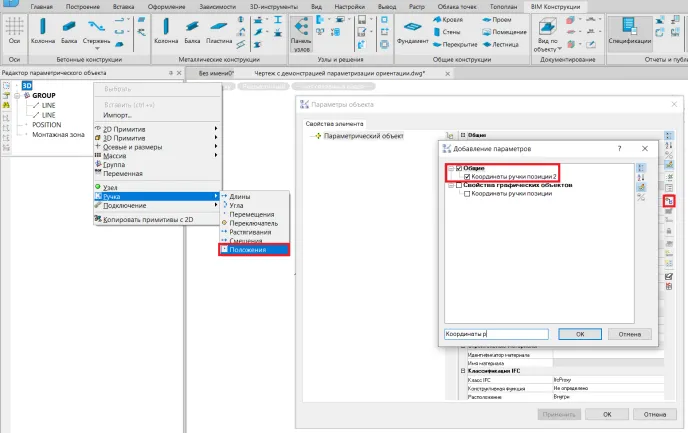Uncheck the Координаты ручки позиции 2 checkbox
The image size is (688, 433).
(x=468, y=177)
